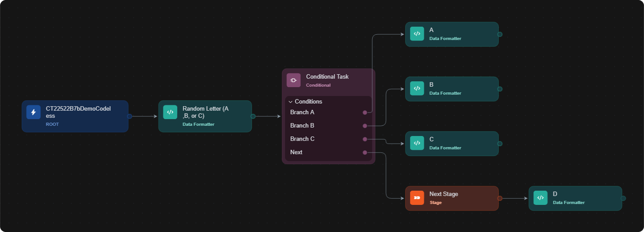The height and width of the screenshot is (232, 644).
Task: Click the Next Stage title text
Action: 444,194
